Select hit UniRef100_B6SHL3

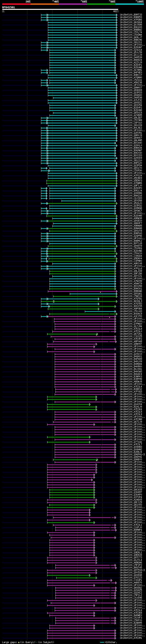point(131,301)
